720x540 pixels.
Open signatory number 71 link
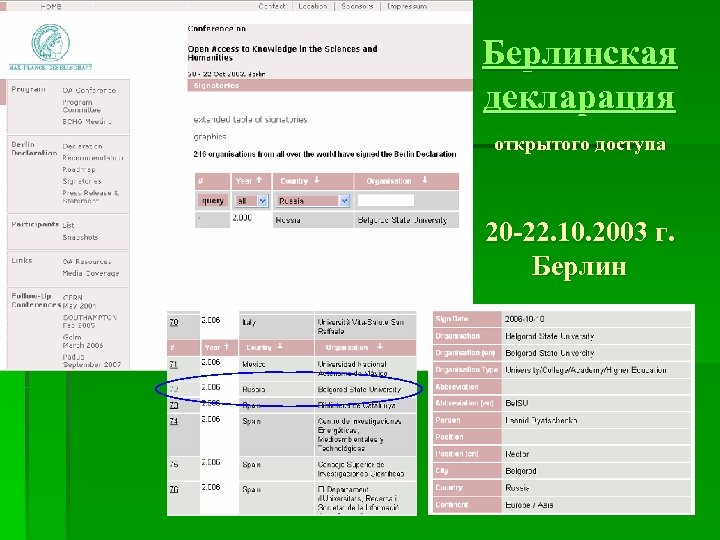click(x=174, y=365)
